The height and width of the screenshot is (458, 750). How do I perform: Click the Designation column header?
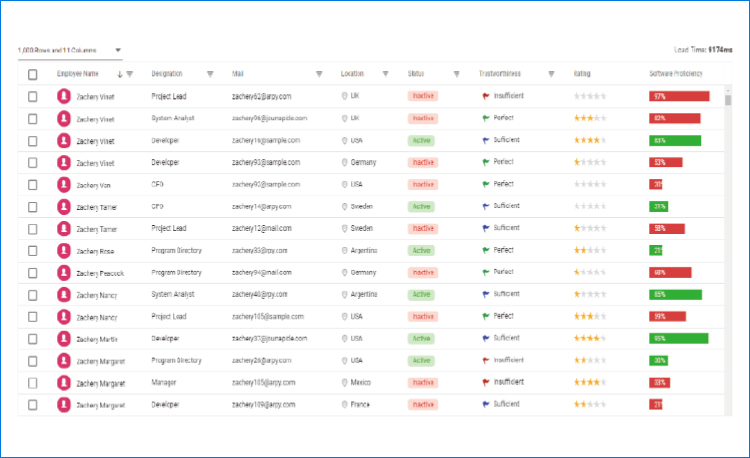[167, 74]
